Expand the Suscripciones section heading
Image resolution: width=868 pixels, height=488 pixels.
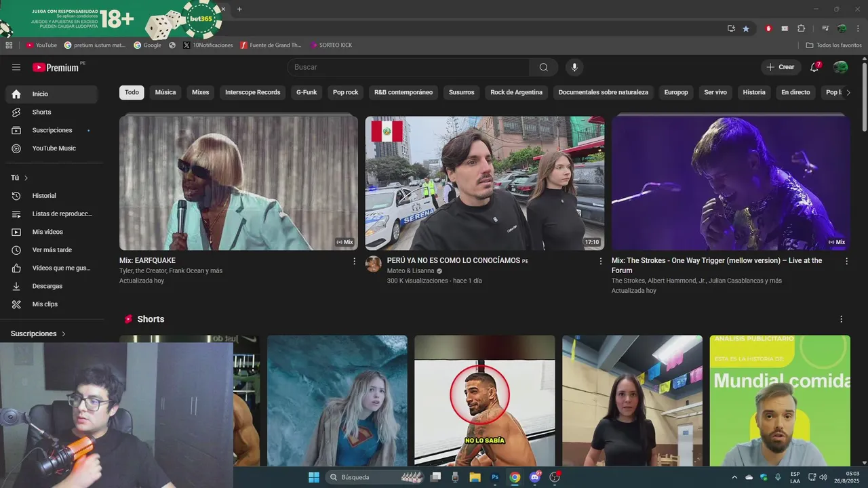(x=38, y=333)
